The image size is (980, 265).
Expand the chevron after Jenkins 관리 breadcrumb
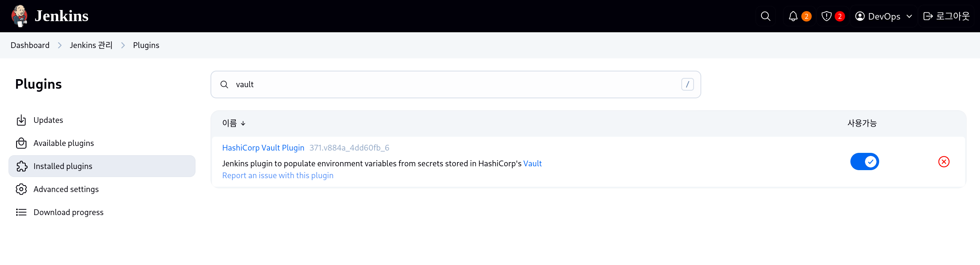point(123,45)
